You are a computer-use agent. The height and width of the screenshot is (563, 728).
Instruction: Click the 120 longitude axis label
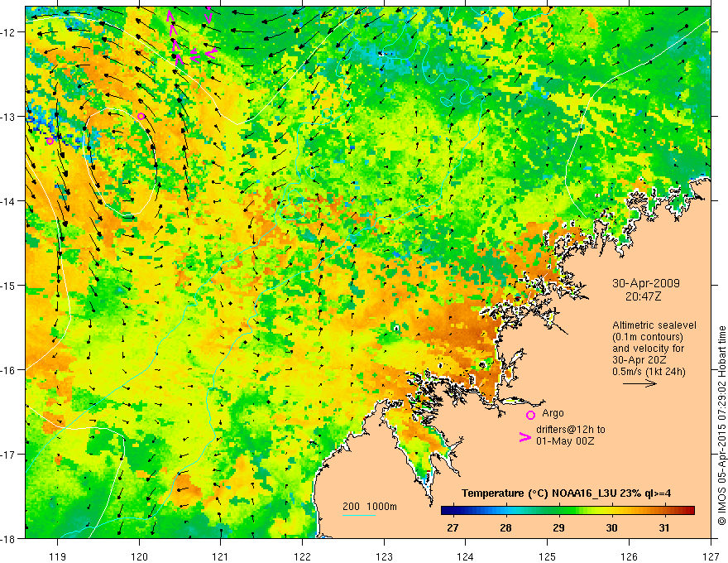tap(139, 556)
